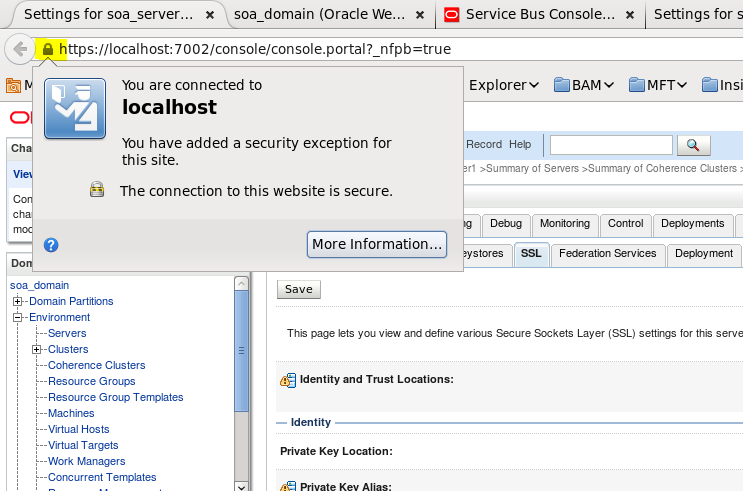
Task: Open Summary of Servers breadcrumb link
Action: [x=533, y=169]
